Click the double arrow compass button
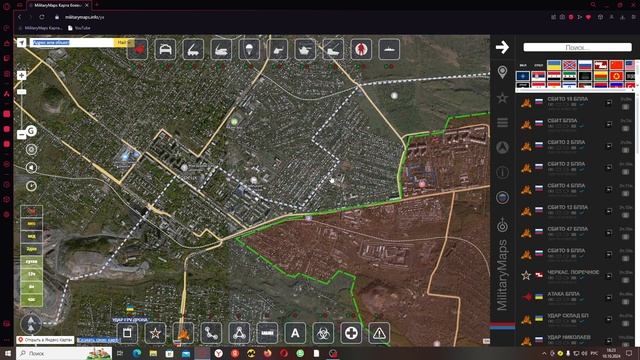The height and width of the screenshot is (360, 640). point(31,324)
